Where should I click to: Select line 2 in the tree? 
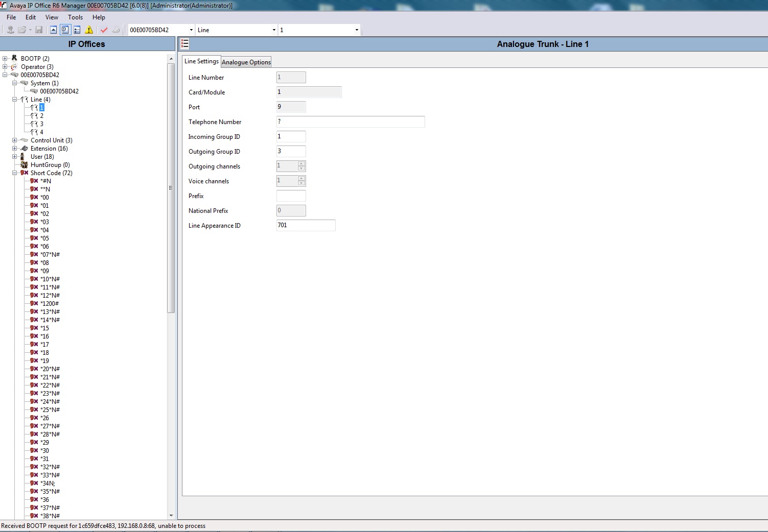[x=41, y=116]
